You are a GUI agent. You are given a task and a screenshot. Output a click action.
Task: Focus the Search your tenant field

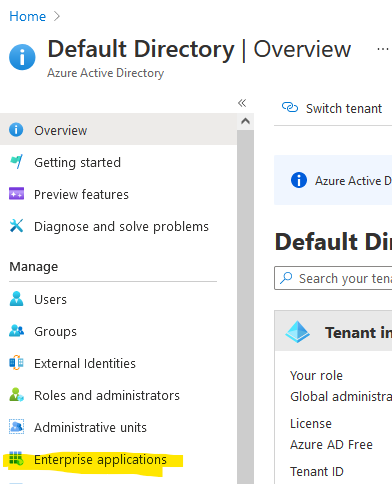point(333,278)
